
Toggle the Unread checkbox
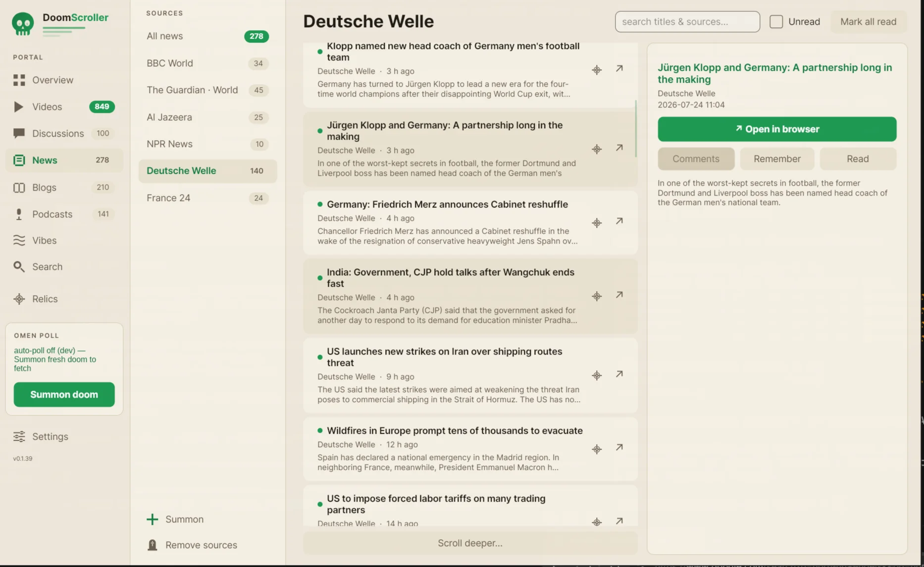(x=776, y=22)
